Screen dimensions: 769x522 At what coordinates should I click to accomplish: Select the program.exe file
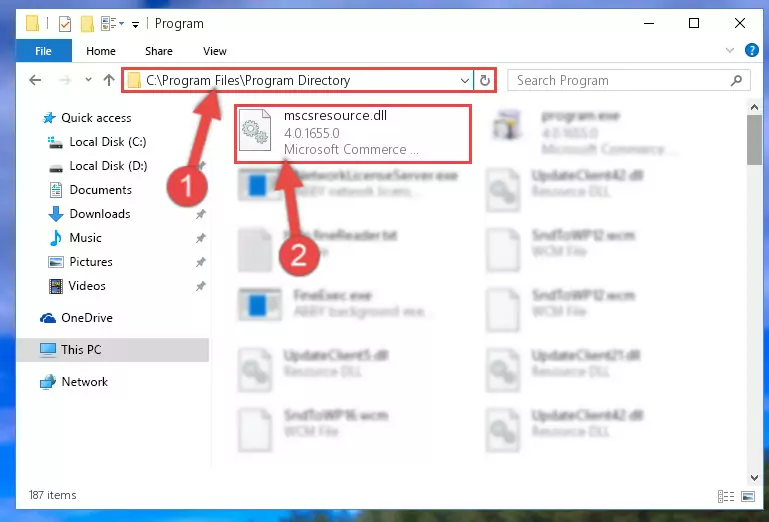point(584,132)
